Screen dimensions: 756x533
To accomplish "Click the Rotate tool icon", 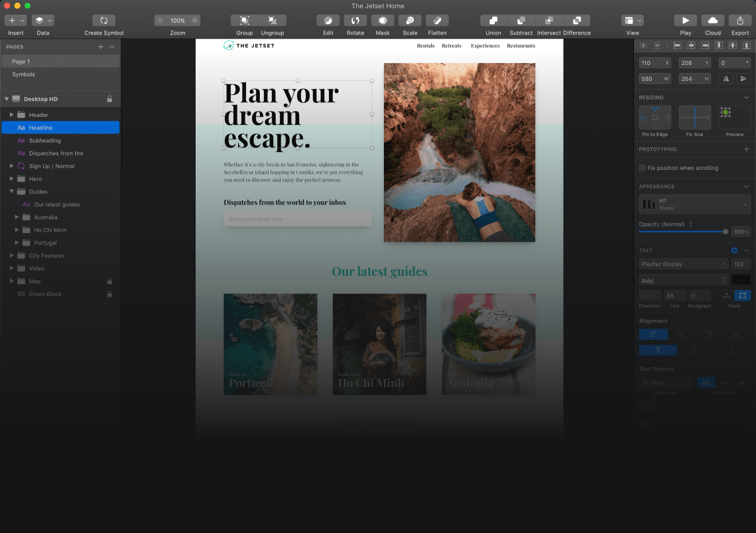I will 355,21.
